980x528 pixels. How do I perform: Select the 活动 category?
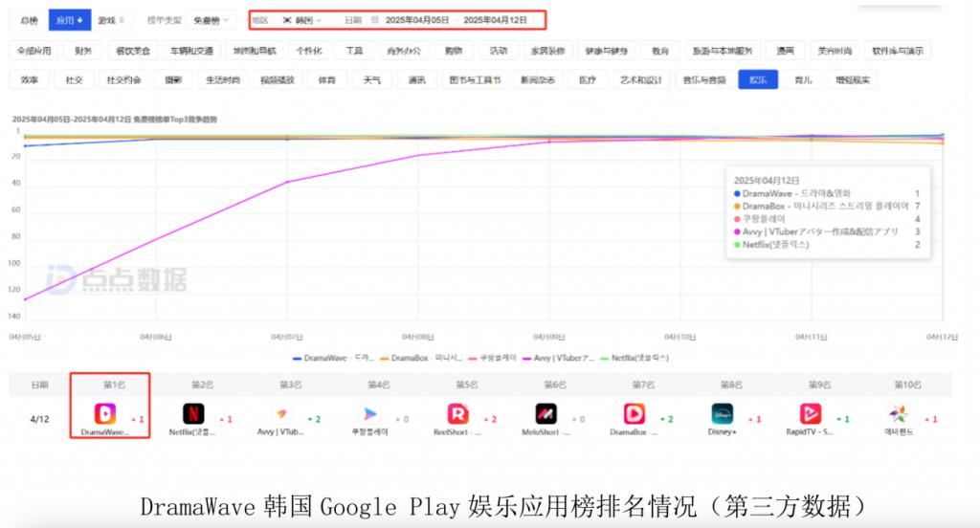point(498,51)
